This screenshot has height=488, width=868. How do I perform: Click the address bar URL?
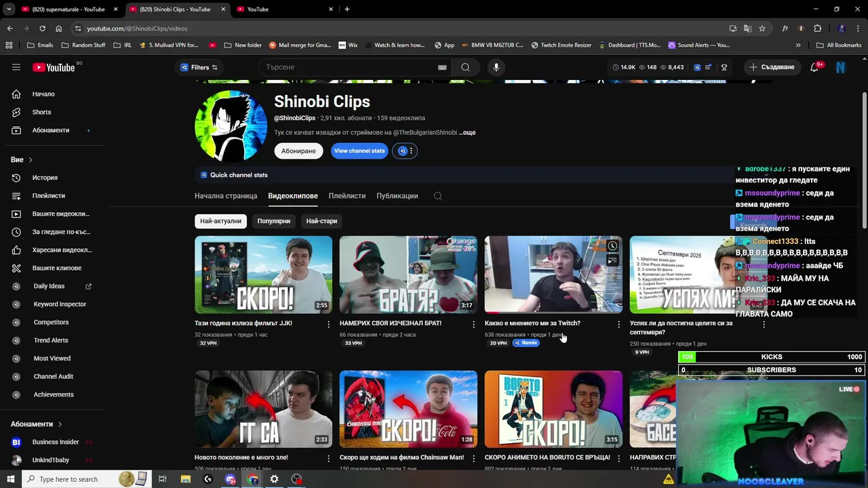(x=137, y=28)
